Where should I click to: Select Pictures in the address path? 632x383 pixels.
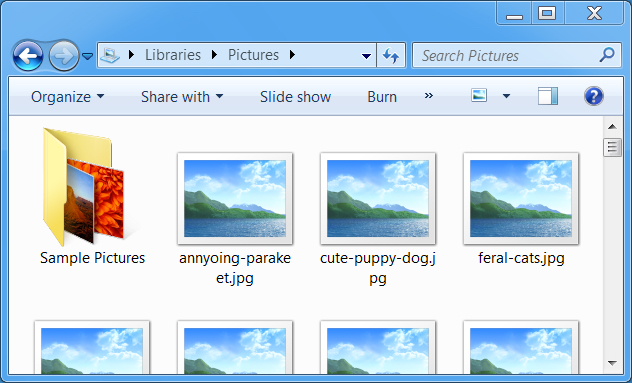click(x=253, y=55)
